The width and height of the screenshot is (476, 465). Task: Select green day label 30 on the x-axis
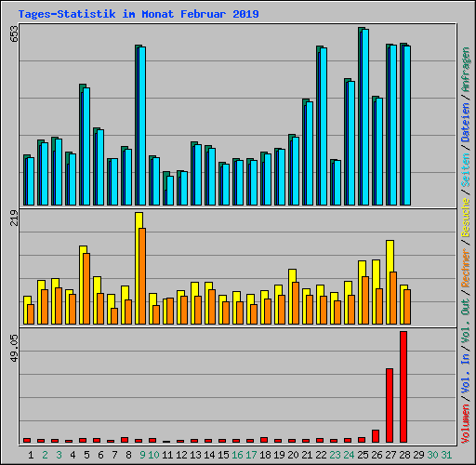click(x=432, y=455)
